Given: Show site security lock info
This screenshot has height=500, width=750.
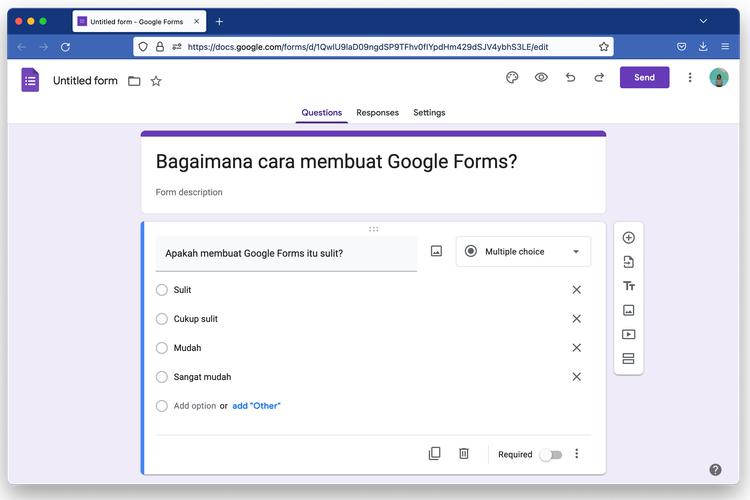Looking at the screenshot, I should (160, 47).
